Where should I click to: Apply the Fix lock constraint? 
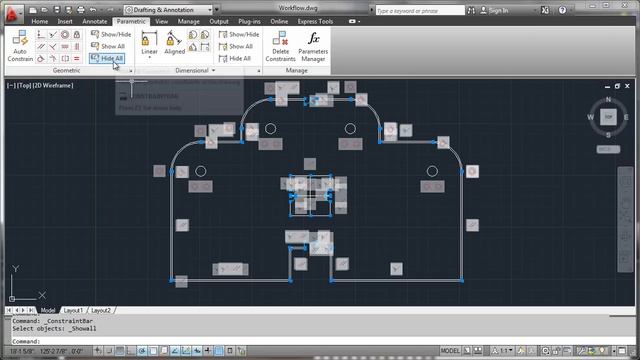point(77,35)
